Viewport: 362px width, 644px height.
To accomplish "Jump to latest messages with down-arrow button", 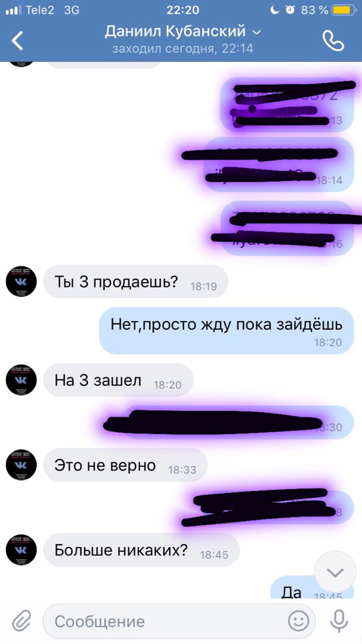I will [335, 572].
